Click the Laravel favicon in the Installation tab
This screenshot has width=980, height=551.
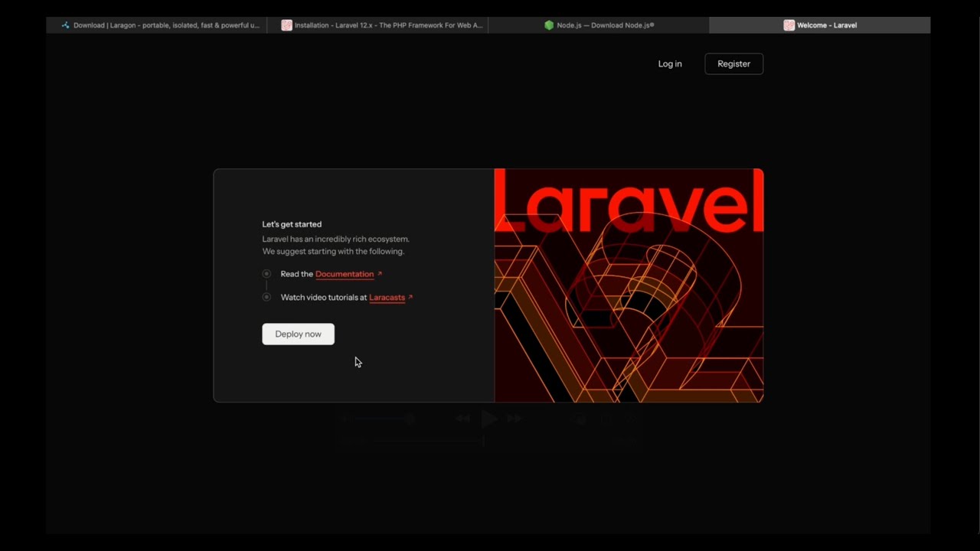click(286, 25)
